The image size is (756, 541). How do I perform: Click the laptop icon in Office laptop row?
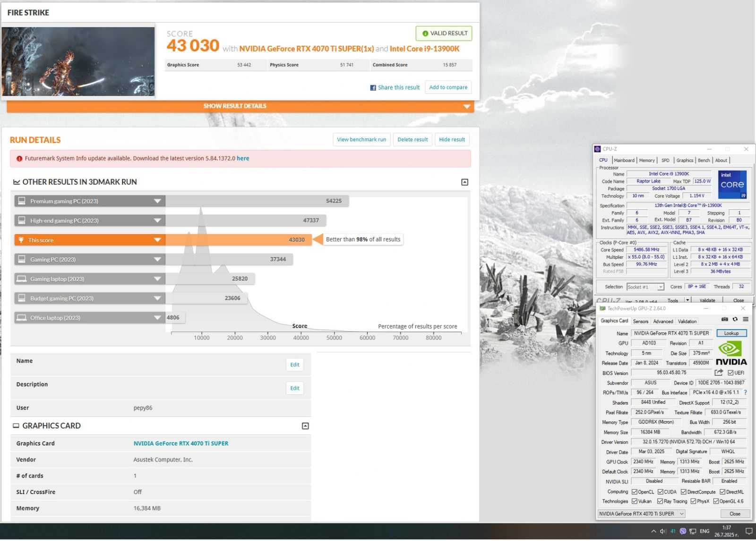(22, 318)
